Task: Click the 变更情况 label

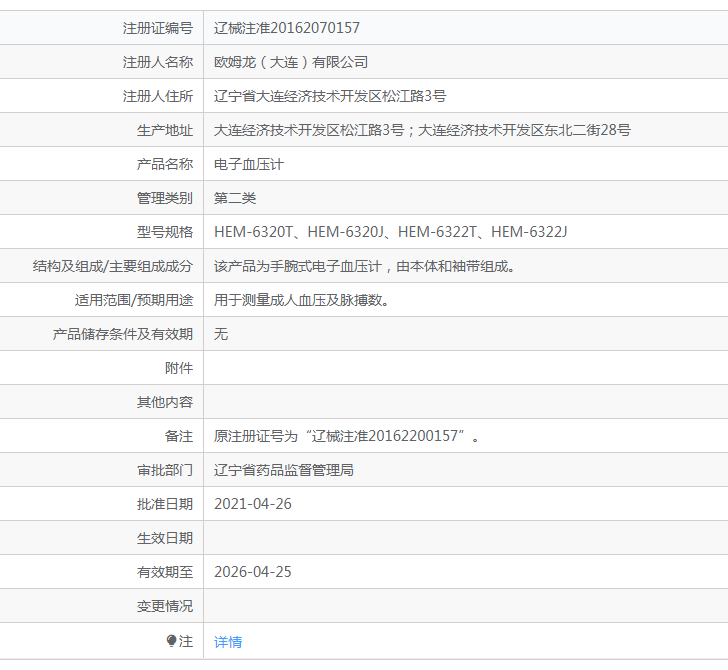Action: [165, 606]
